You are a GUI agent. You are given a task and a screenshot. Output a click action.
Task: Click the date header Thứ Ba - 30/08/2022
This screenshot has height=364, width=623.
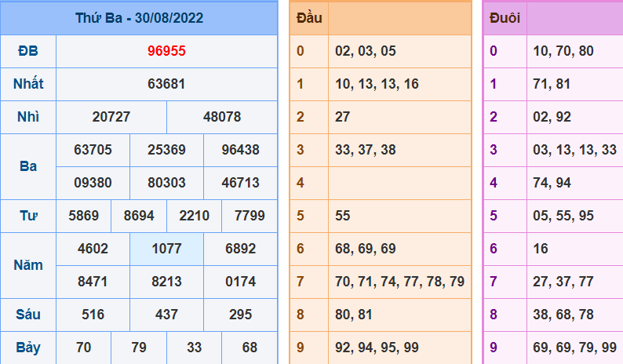[139, 18]
